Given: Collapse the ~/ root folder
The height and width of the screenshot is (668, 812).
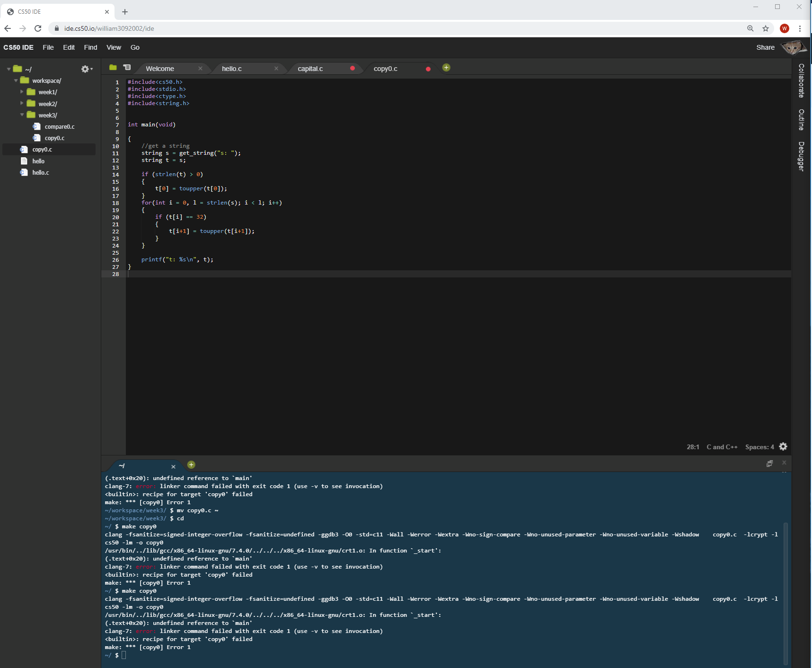Looking at the screenshot, I should coord(9,69).
